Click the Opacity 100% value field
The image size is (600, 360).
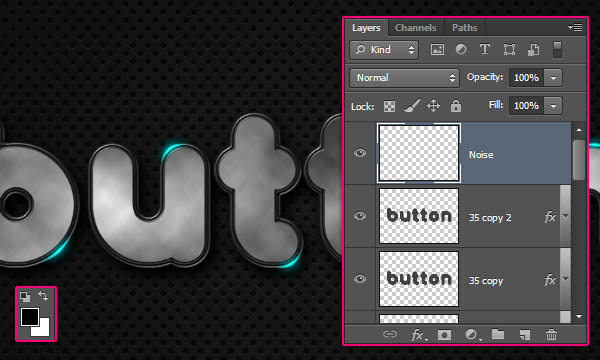pyautogui.click(x=526, y=78)
